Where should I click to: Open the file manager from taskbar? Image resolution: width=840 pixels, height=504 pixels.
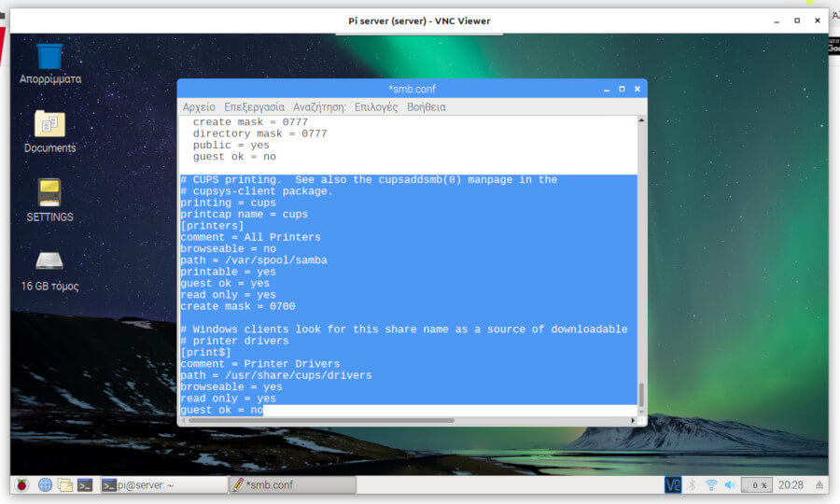[65, 484]
